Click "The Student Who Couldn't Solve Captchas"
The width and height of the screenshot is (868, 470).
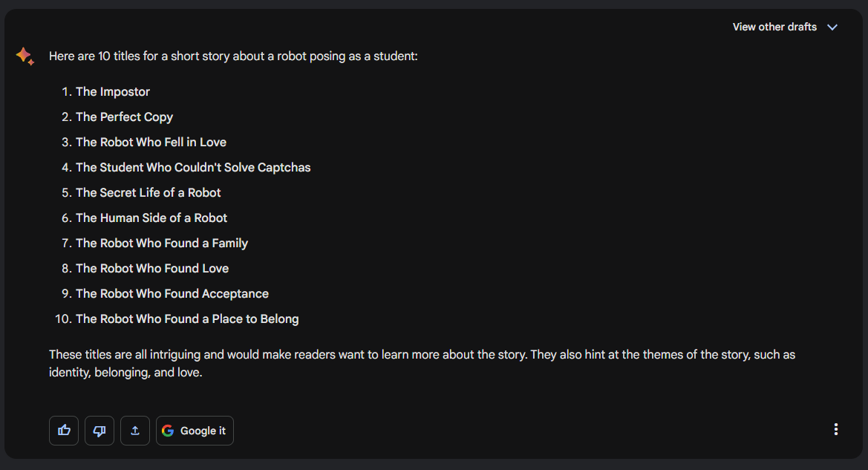pos(193,168)
